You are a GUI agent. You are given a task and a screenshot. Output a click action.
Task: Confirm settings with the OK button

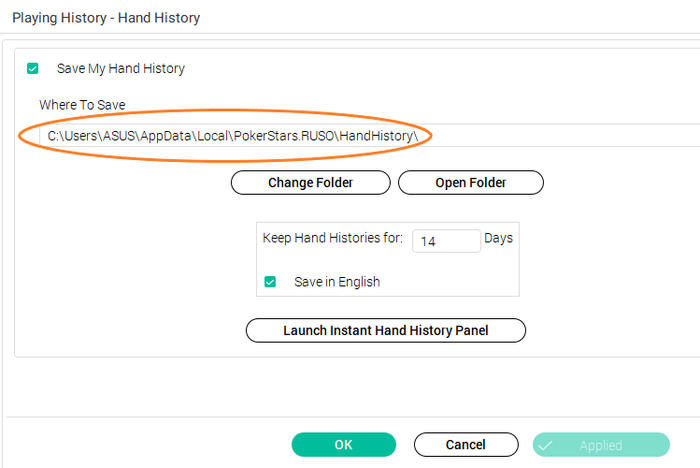(343, 445)
